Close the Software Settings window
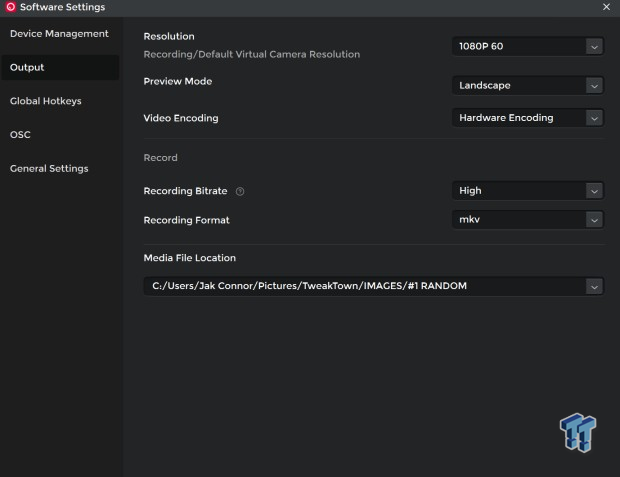 pos(607,7)
